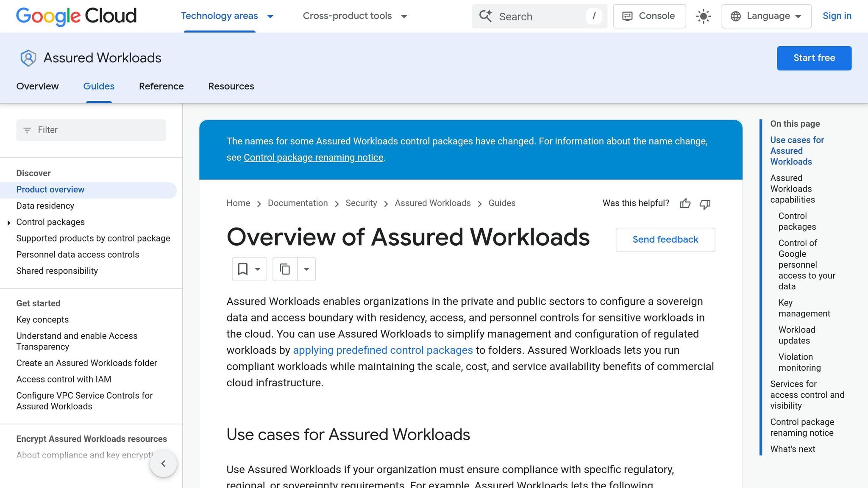Switch to the Resources tab
Screen dimensions: 868x488
(x=231, y=86)
